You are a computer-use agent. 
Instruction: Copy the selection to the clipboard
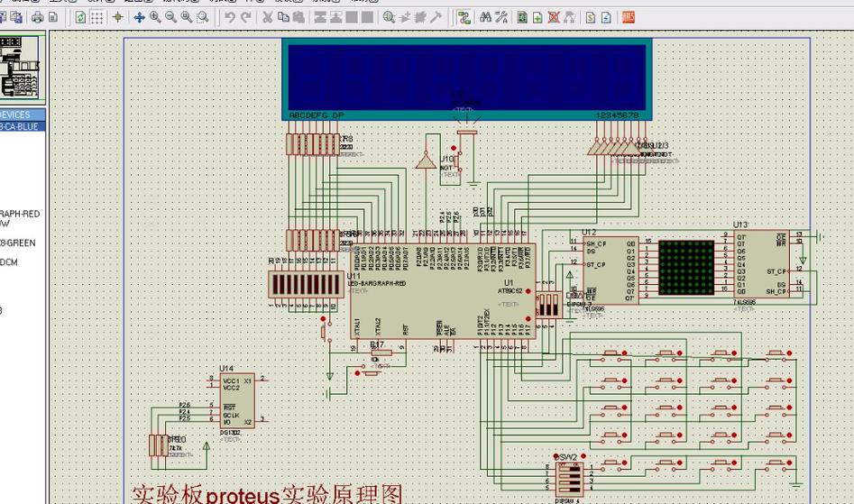pos(283,17)
